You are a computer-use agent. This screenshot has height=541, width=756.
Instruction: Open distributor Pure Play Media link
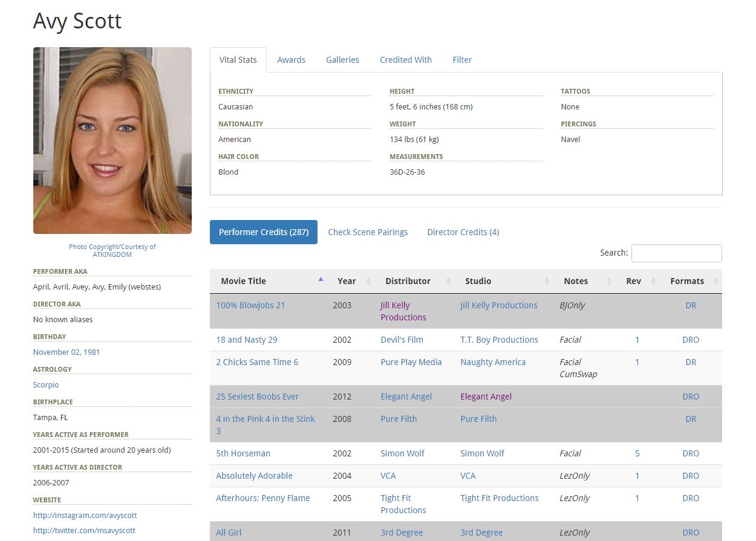click(x=411, y=362)
